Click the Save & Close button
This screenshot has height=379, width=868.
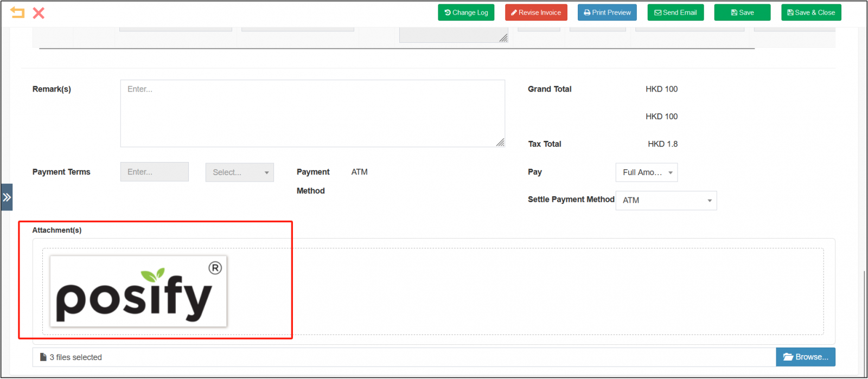(x=811, y=12)
